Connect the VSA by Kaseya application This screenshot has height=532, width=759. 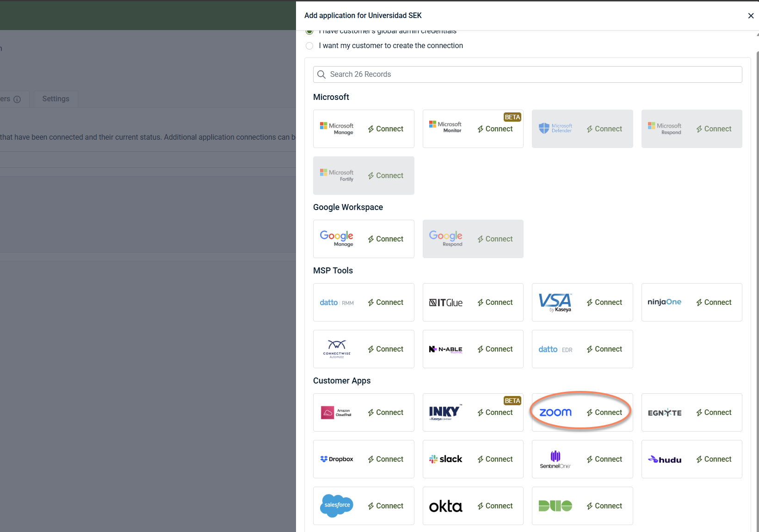[605, 303]
